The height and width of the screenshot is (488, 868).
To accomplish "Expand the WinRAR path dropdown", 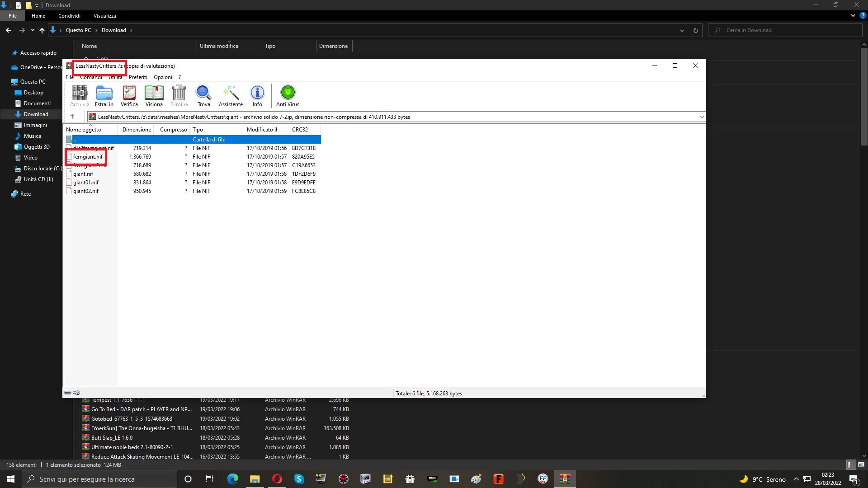I will pyautogui.click(x=702, y=117).
